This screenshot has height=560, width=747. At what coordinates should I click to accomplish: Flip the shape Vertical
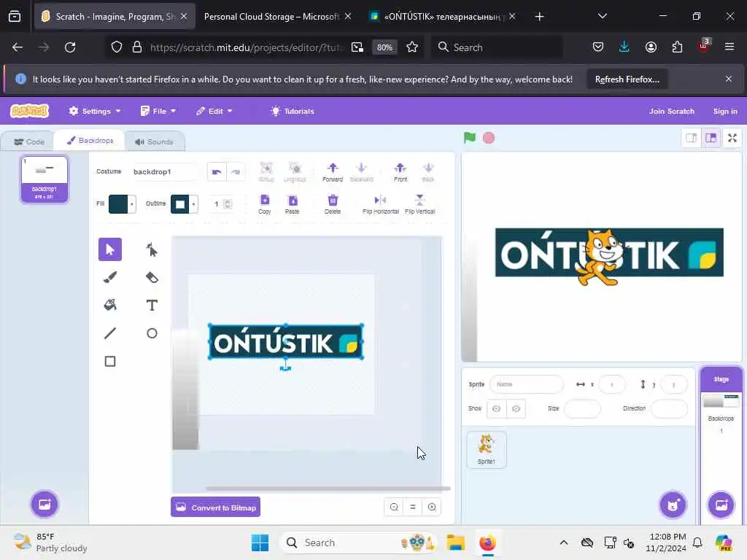tap(419, 204)
